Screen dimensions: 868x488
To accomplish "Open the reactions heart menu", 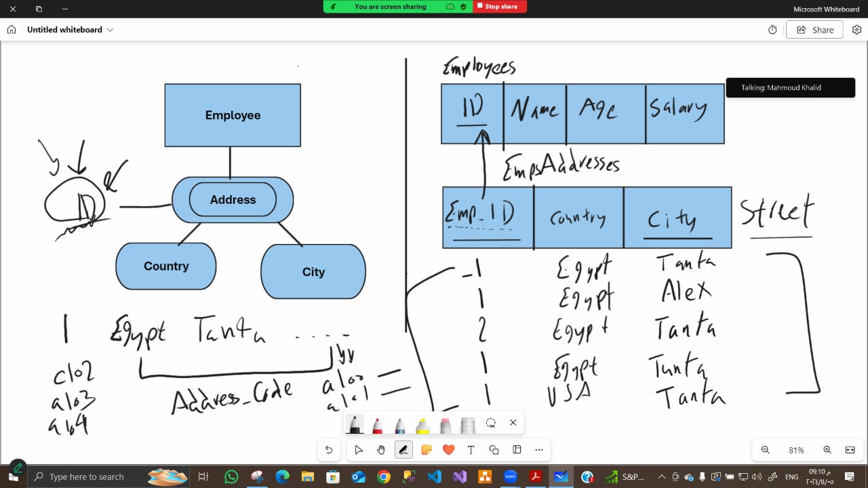I will tap(448, 449).
